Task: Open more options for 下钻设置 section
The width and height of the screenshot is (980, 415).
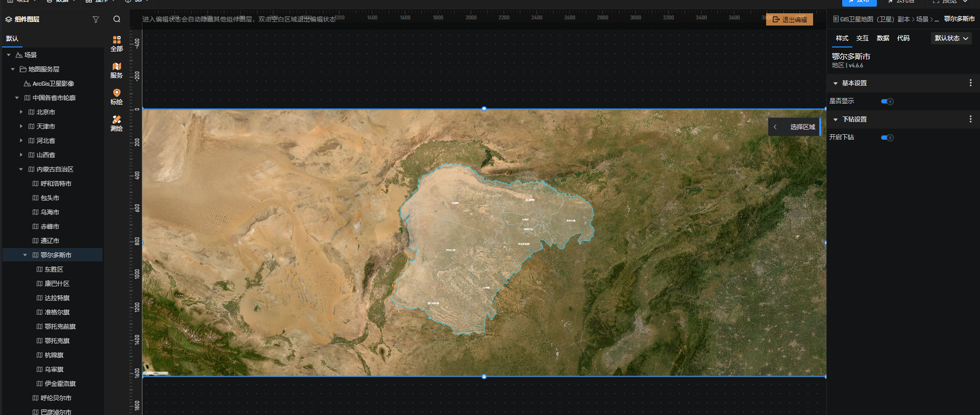Action: 970,119
